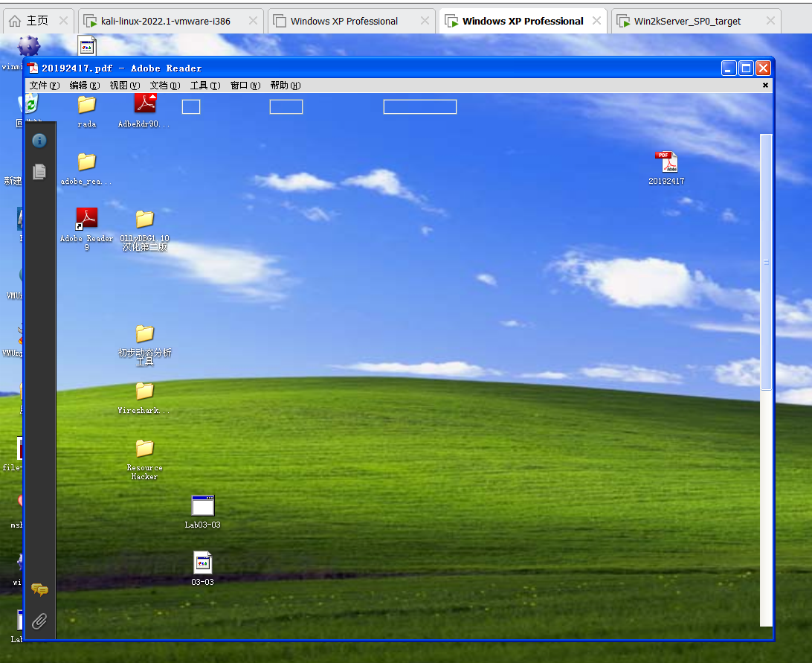
Task: Select the 20192417 PDF file icon
Action: 666,161
